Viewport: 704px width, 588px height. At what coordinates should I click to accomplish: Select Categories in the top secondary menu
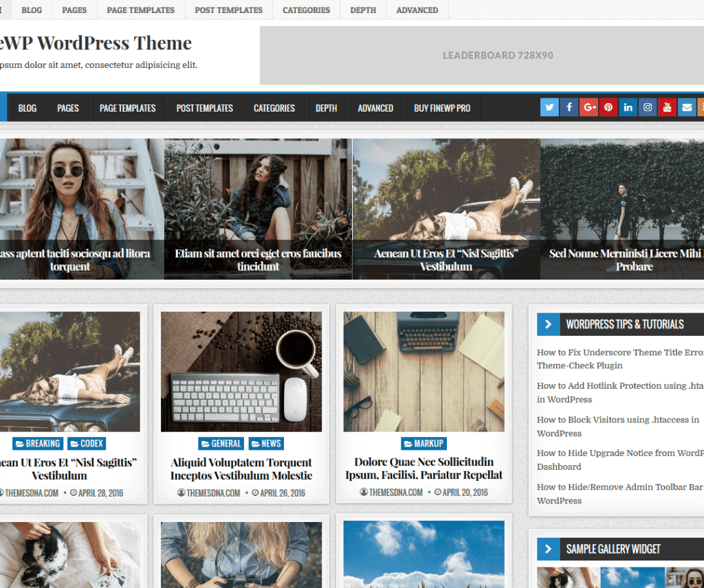(x=306, y=10)
